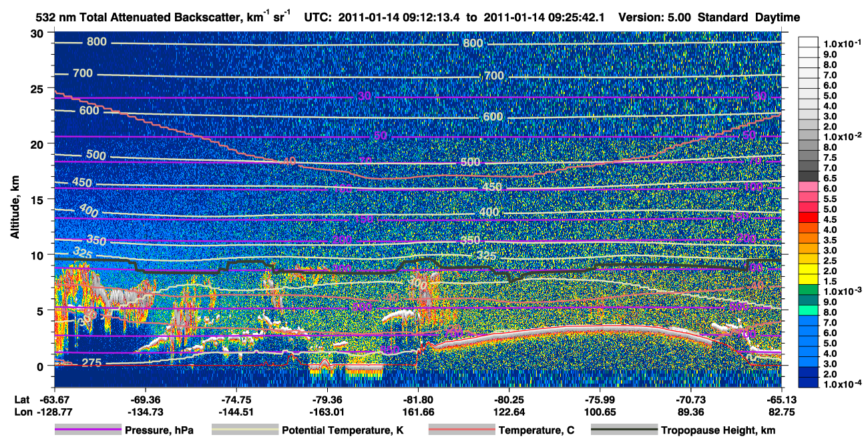The height and width of the screenshot is (445, 868).
Task: Click latitude value -80.25
Action: 508,399
